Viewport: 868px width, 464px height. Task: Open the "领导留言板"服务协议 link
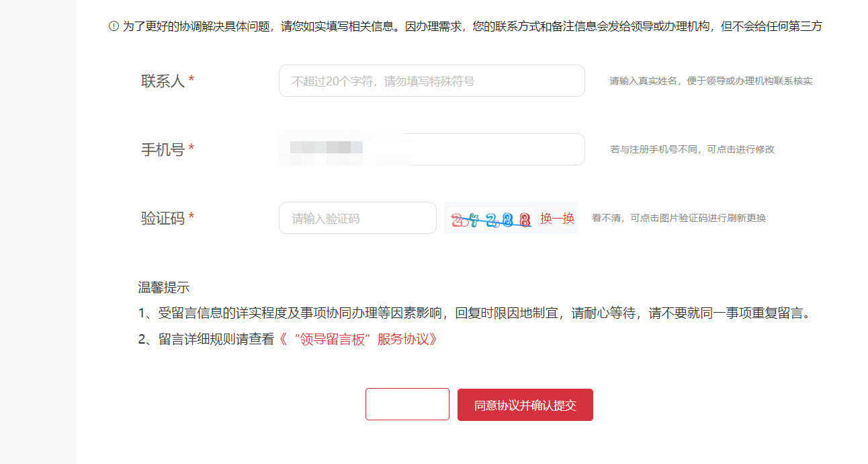358,340
